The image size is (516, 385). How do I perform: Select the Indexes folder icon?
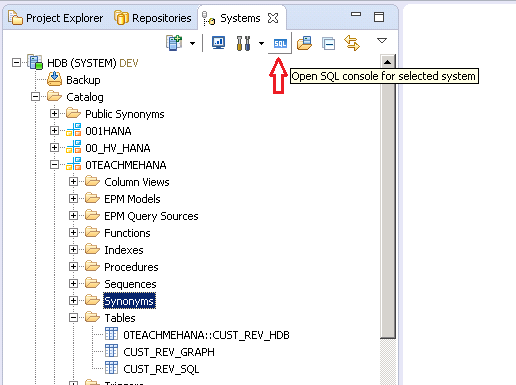92,249
